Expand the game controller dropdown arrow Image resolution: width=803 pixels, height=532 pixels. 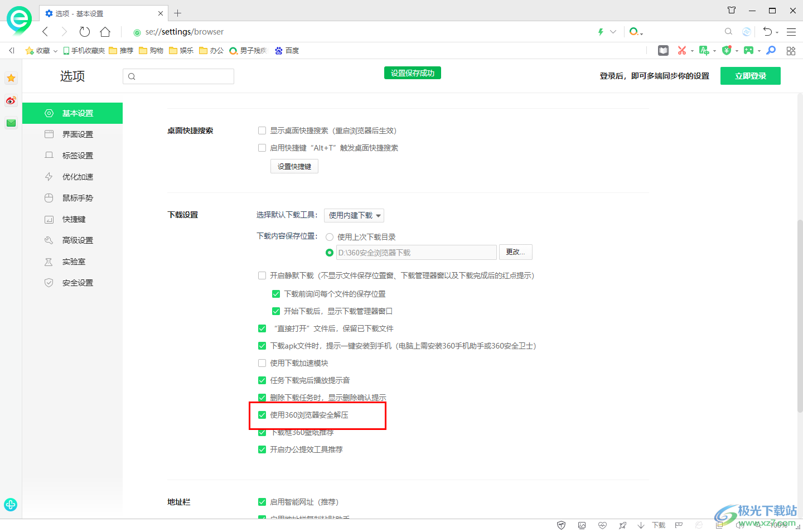759,51
